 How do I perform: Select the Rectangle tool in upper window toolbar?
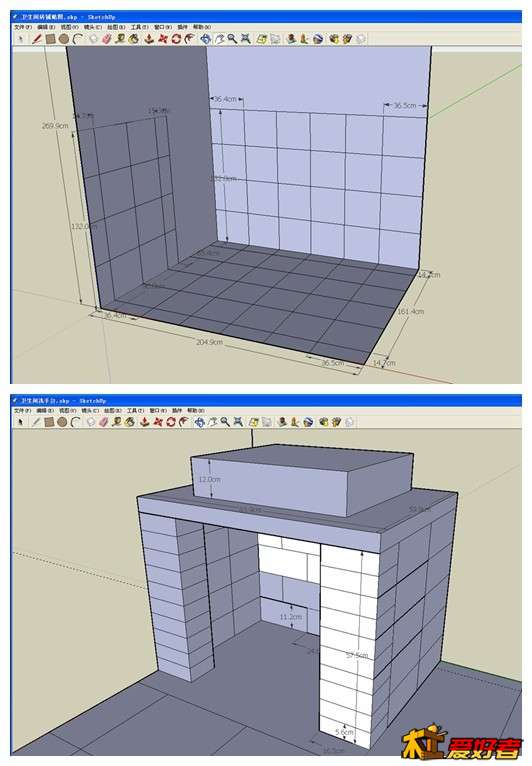tap(51, 39)
